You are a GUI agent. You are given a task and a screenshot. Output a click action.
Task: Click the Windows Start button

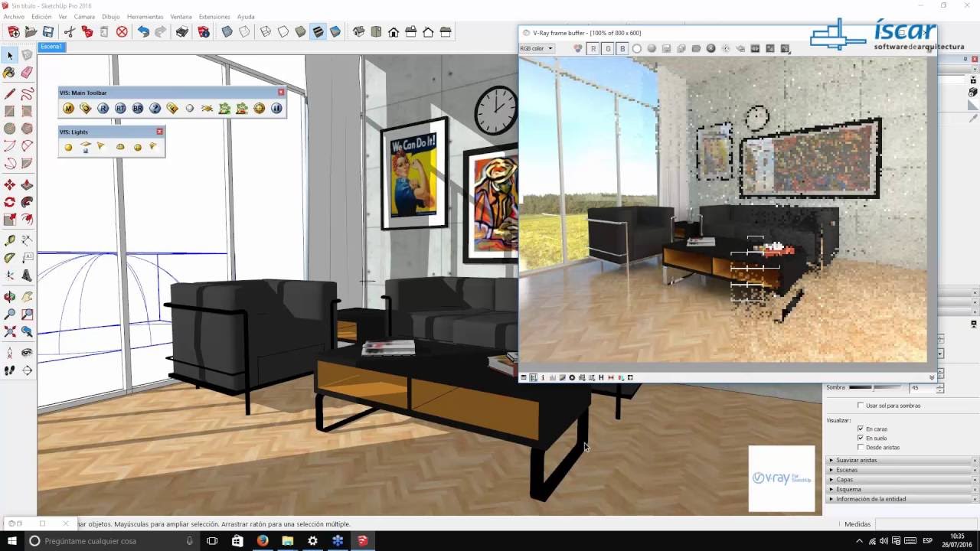tap(11, 541)
